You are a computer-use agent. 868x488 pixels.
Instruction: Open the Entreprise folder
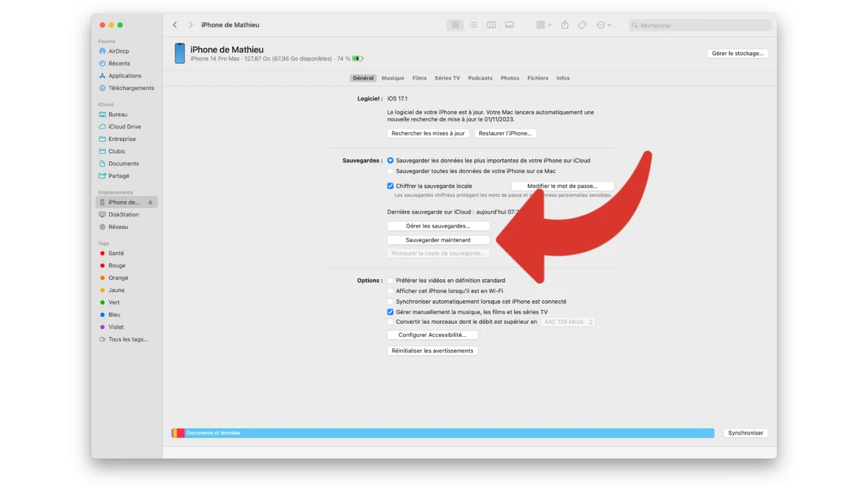[122, 139]
